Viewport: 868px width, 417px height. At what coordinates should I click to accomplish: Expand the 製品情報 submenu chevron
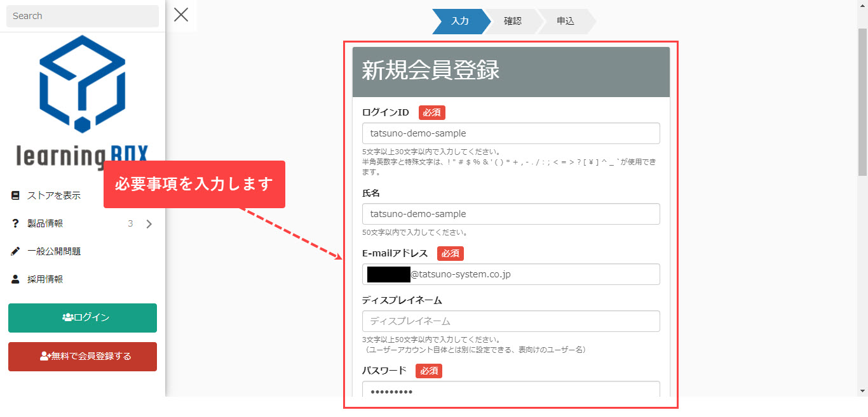(149, 223)
